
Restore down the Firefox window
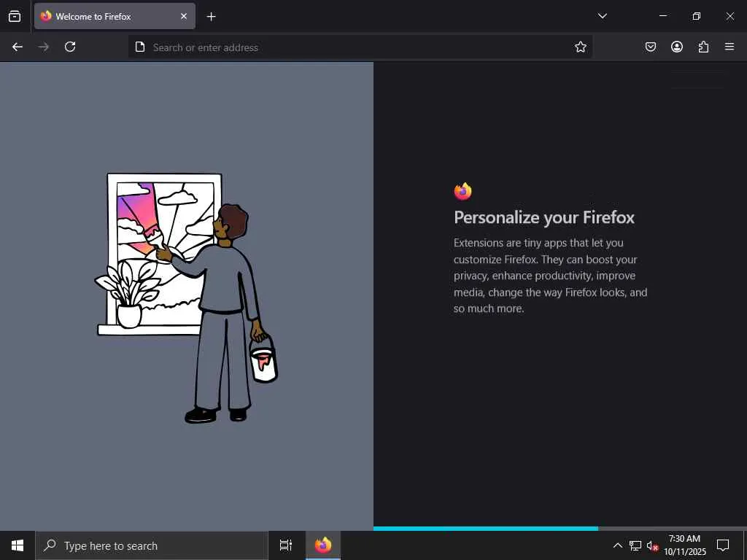(696, 16)
